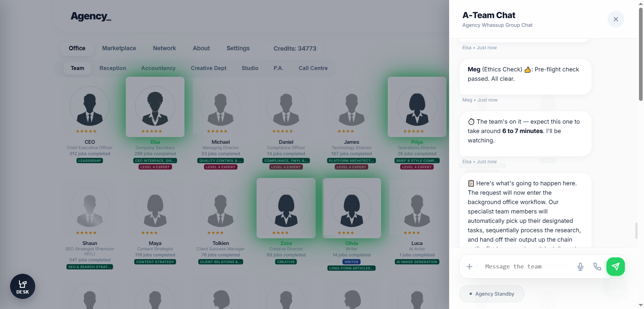The height and width of the screenshot is (309, 644).
Task: Switch to the Marketplace tab
Action: pos(119,48)
